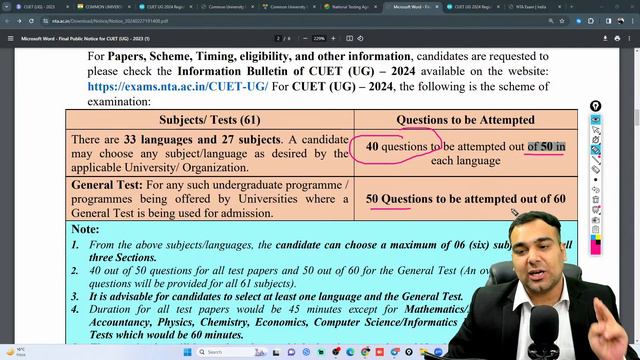Screen dimensions: 640x360
Task: Toggle the eye visibility tool
Action: 596,119
